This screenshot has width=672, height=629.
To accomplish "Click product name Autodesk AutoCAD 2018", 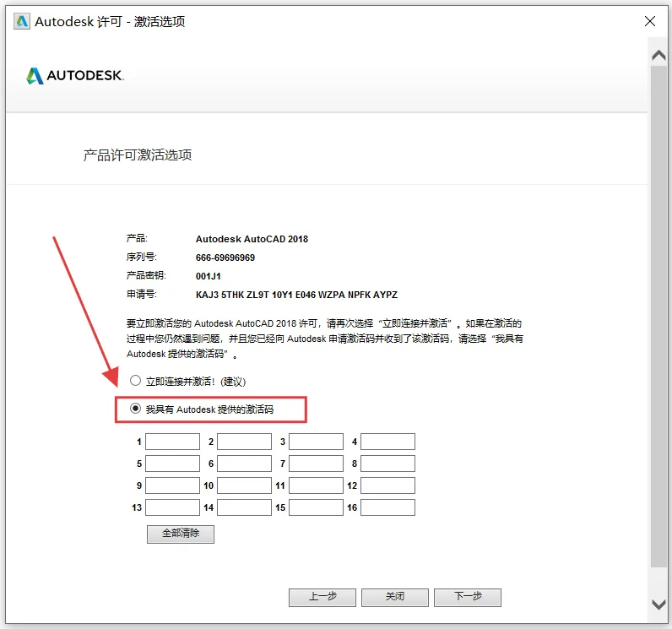I will pyautogui.click(x=252, y=239).
